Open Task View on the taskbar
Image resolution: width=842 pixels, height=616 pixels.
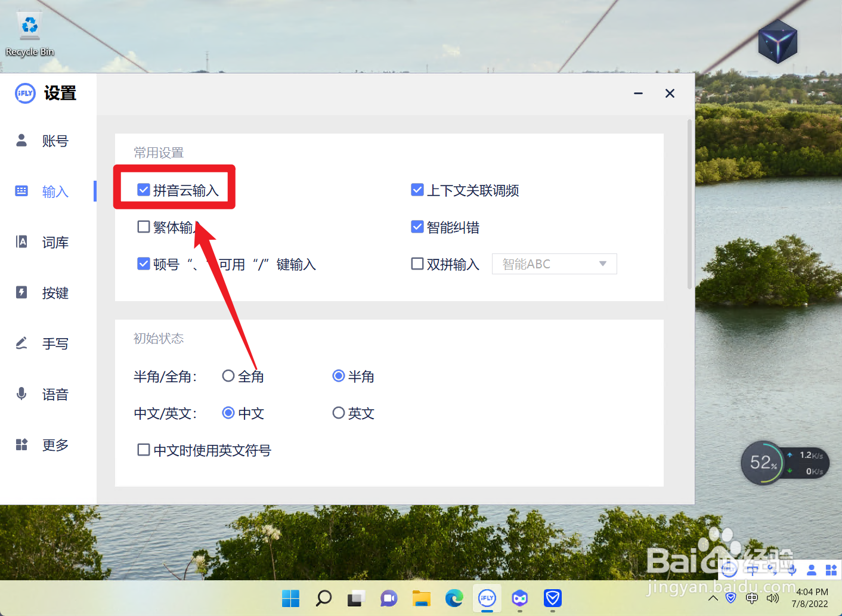pyautogui.click(x=356, y=598)
